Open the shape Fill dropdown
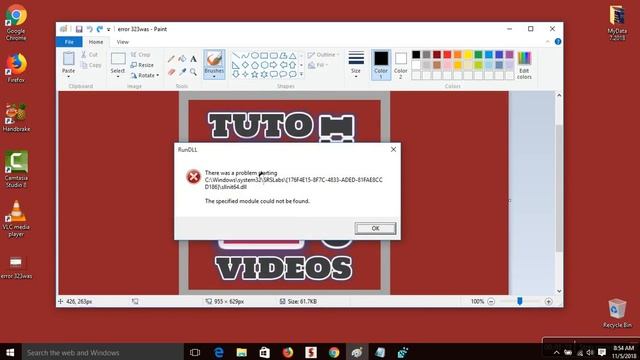Screen dimensions: 640x360 [x=318, y=65]
